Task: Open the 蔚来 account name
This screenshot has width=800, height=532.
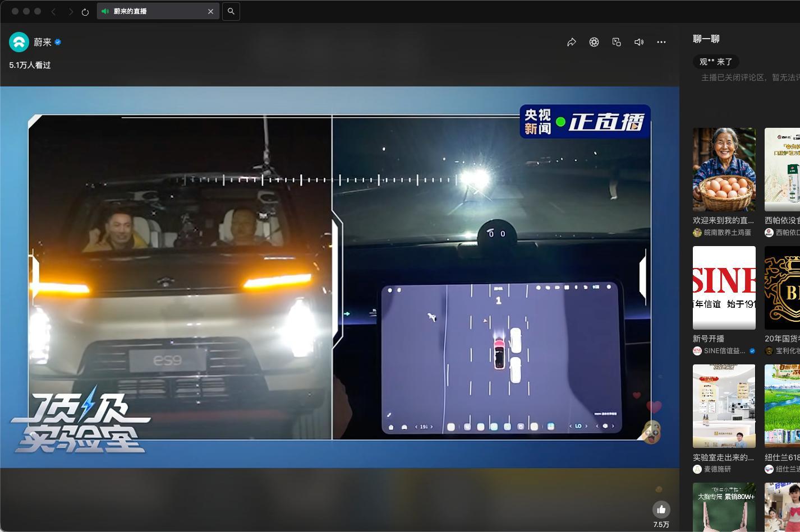Action: tap(43, 42)
